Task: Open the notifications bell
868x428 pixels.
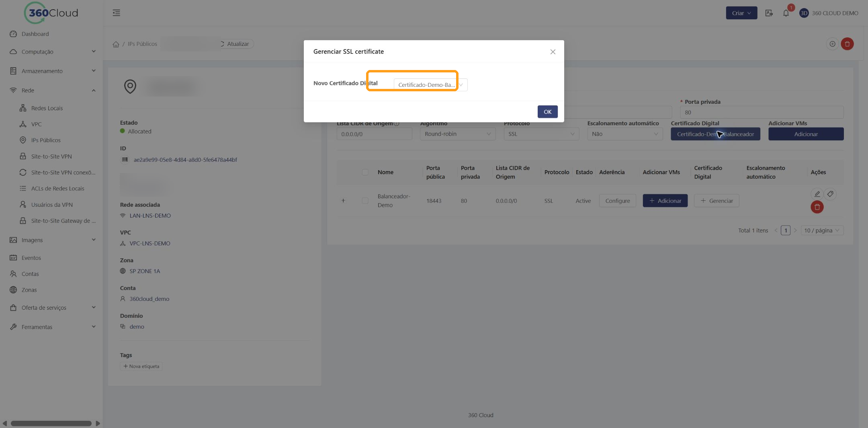Action: click(x=786, y=13)
